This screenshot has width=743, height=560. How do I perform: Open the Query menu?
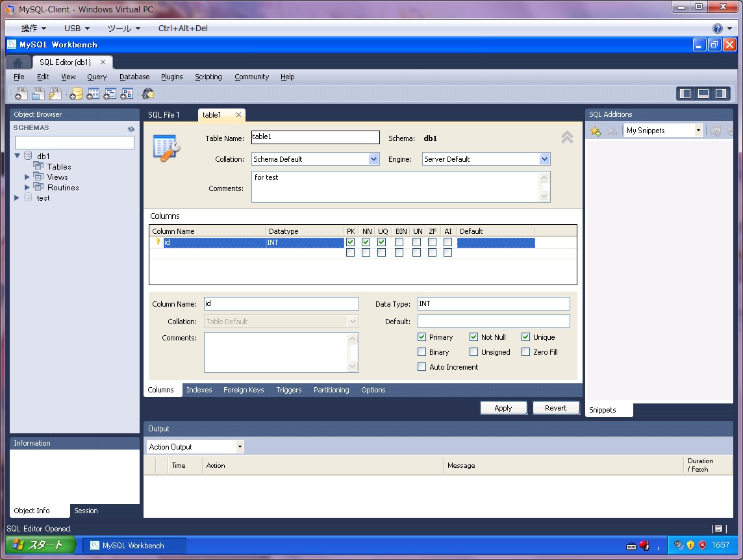pos(97,77)
